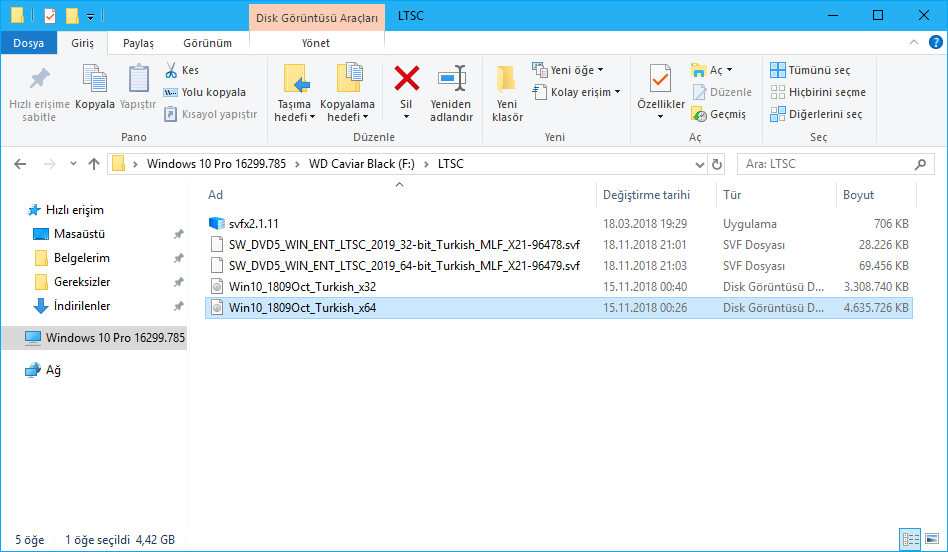This screenshot has width=948, height=552.
Task: Select Win10_1809Oct_Turkish_x64 disk image
Action: click(559, 308)
